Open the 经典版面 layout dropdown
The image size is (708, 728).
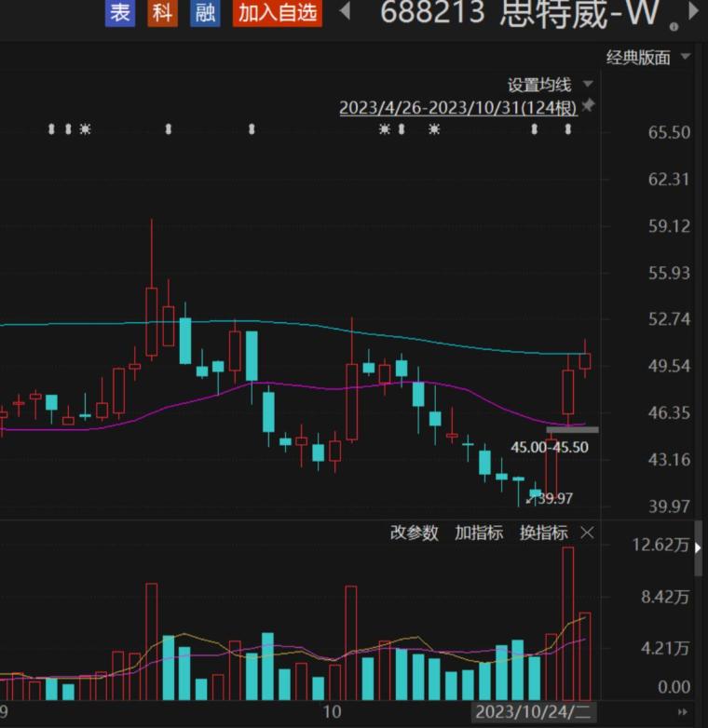click(x=647, y=58)
